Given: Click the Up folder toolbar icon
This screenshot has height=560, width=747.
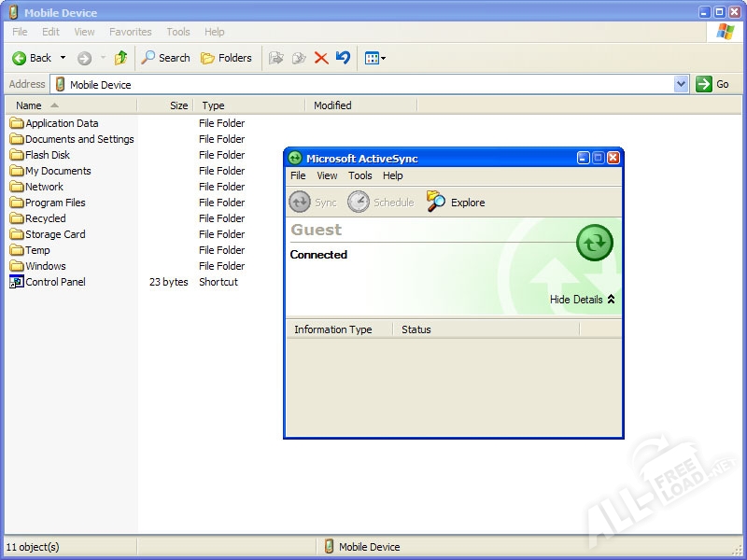Looking at the screenshot, I should [120, 58].
